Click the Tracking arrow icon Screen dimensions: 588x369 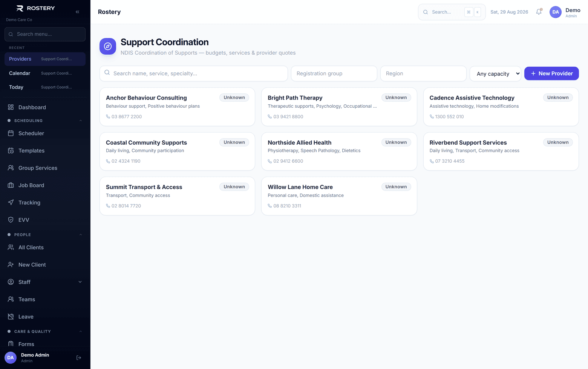point(11,203)
